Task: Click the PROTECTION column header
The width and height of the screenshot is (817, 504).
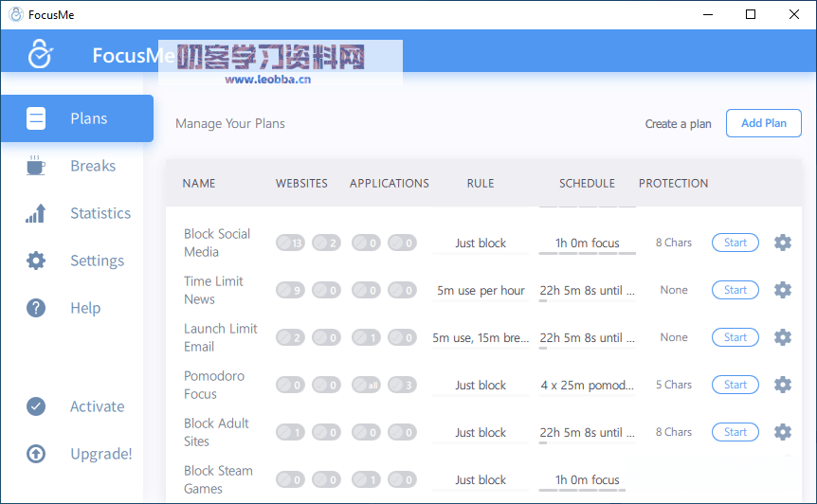Action: point(673,183)
